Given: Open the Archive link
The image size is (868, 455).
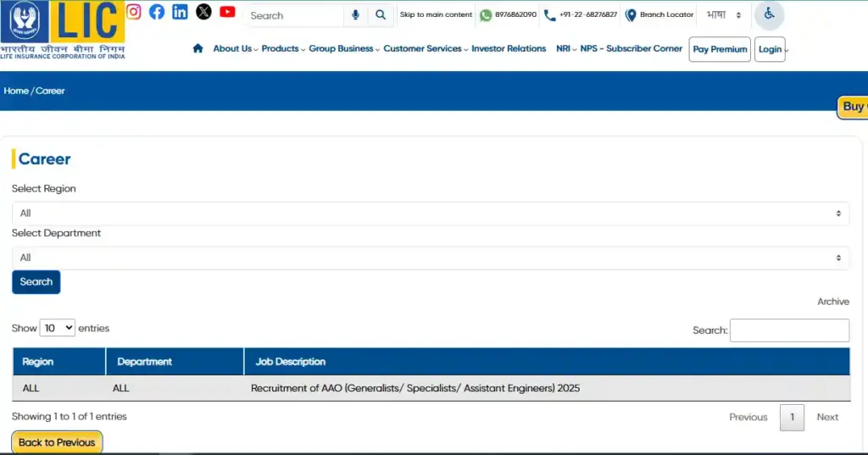Looking at the screenshot, I should click(833, 302).
